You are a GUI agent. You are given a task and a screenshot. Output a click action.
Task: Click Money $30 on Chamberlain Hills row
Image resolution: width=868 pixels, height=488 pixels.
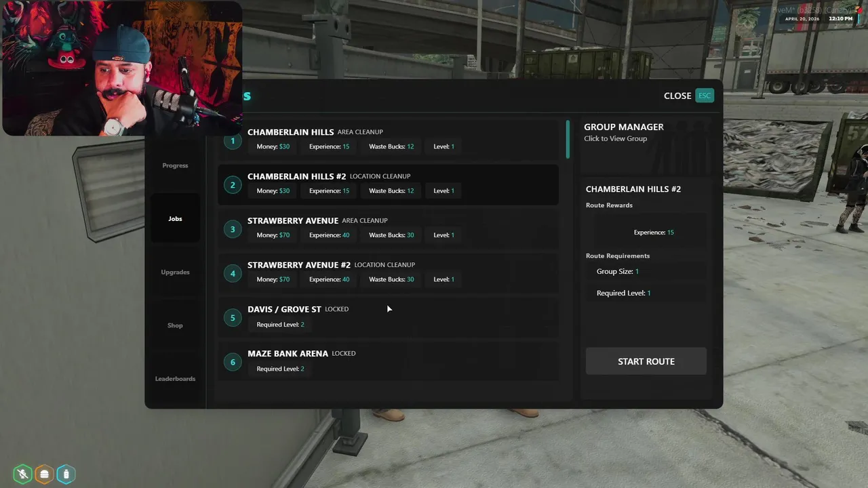pyautogui.click(x=273, y=146)
